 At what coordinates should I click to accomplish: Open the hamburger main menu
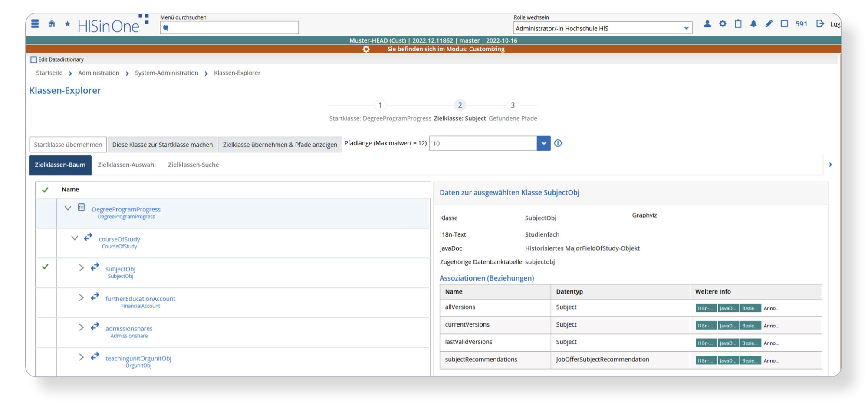35,24
